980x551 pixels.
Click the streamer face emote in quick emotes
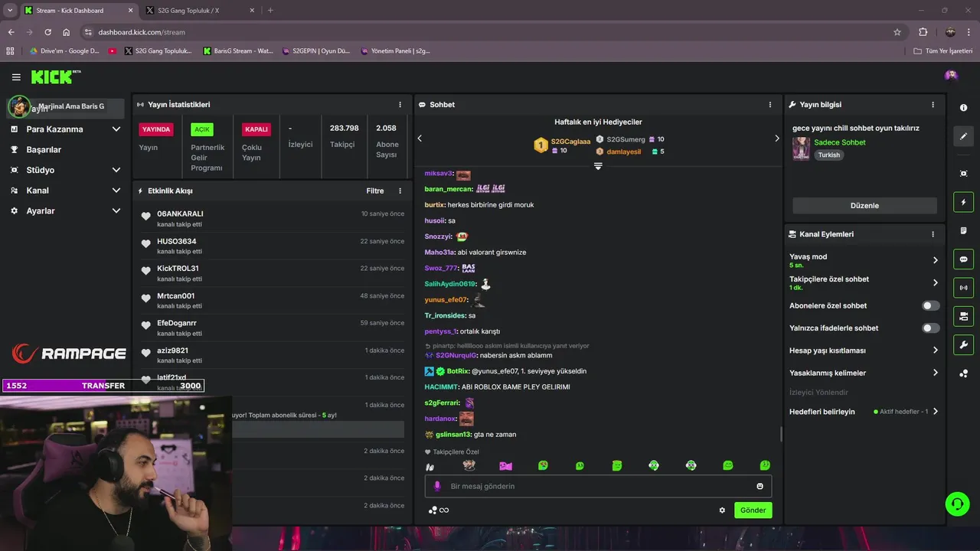pyautogui.click(x=469, y=465)
